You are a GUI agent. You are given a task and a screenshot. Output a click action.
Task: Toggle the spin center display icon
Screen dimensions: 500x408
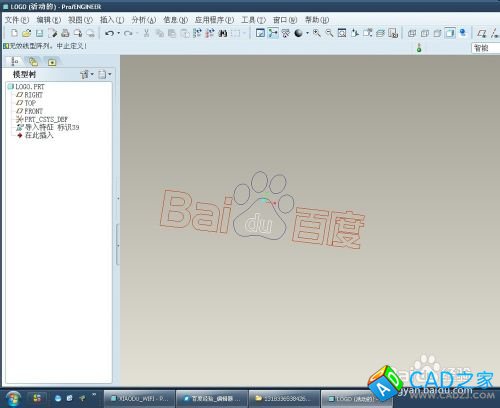point(273,33)
